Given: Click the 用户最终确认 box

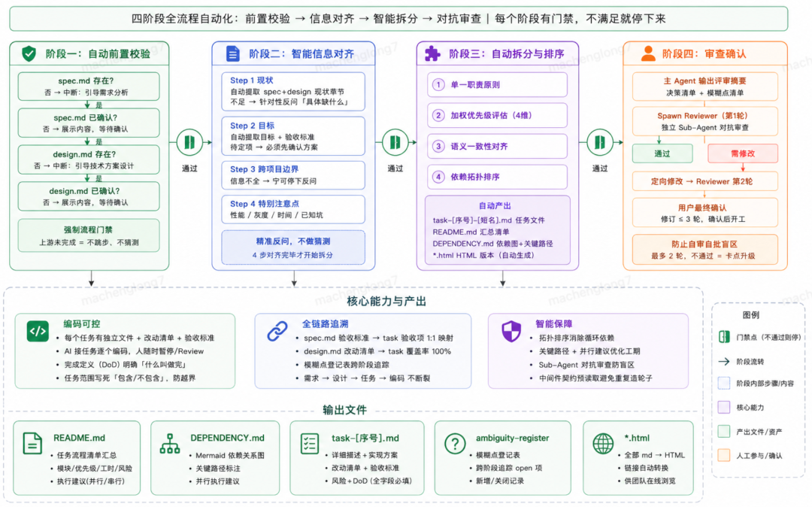Looking at the screenshot, I should [704, 213].
